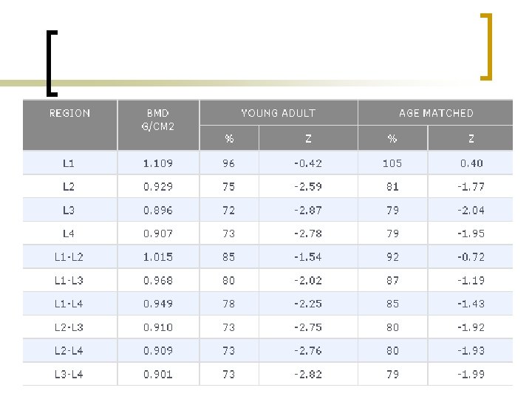Click the young adult Z value -2.87

pyautogui.click(x=308, y=210)
